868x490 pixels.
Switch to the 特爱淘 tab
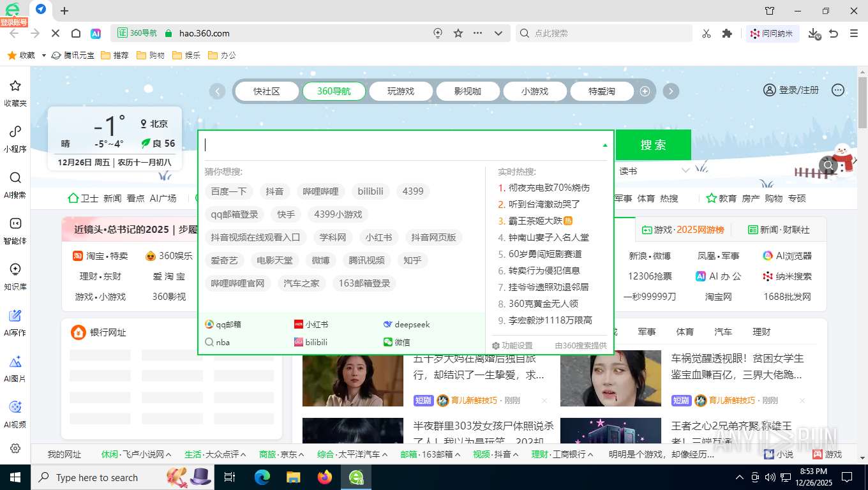602,91
